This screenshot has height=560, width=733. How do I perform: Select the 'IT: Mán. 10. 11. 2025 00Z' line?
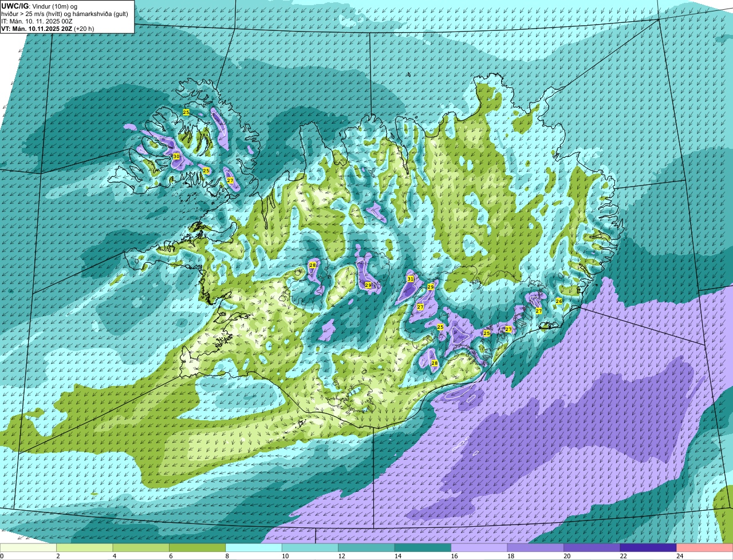pos(37,21)
